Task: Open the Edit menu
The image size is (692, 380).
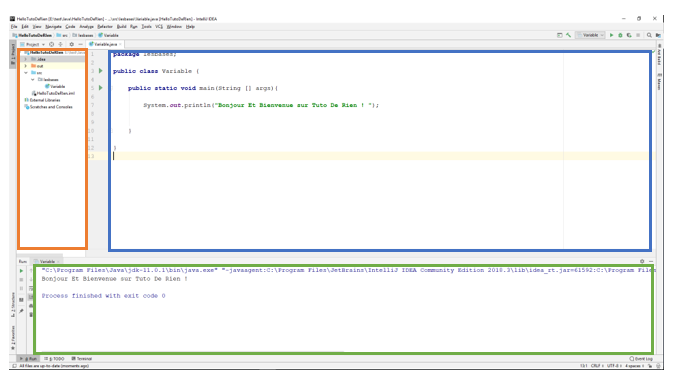Action: (25, 27)
